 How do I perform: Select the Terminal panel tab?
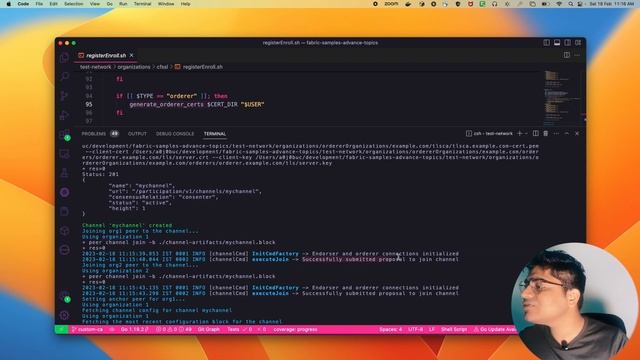(x=215, y=134)
